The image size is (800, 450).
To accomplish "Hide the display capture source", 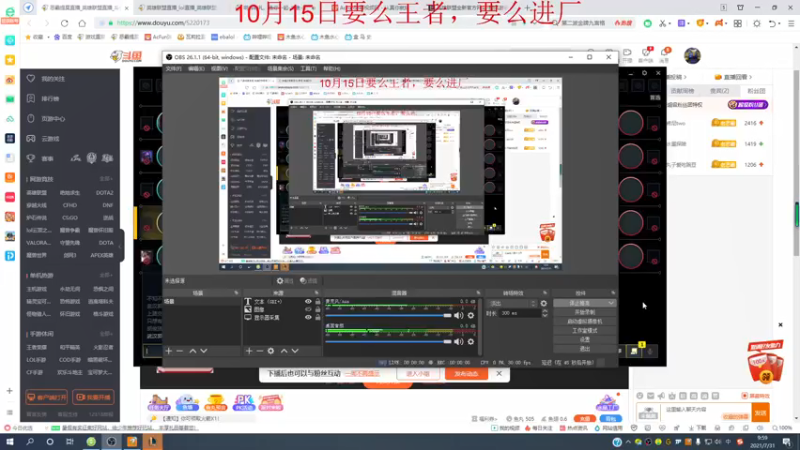I will point(308,317).
